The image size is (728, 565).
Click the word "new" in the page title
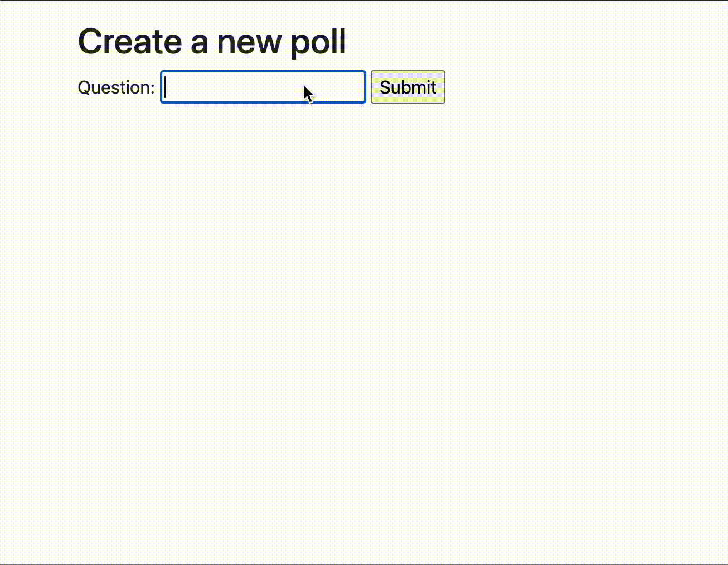[249, 42]
